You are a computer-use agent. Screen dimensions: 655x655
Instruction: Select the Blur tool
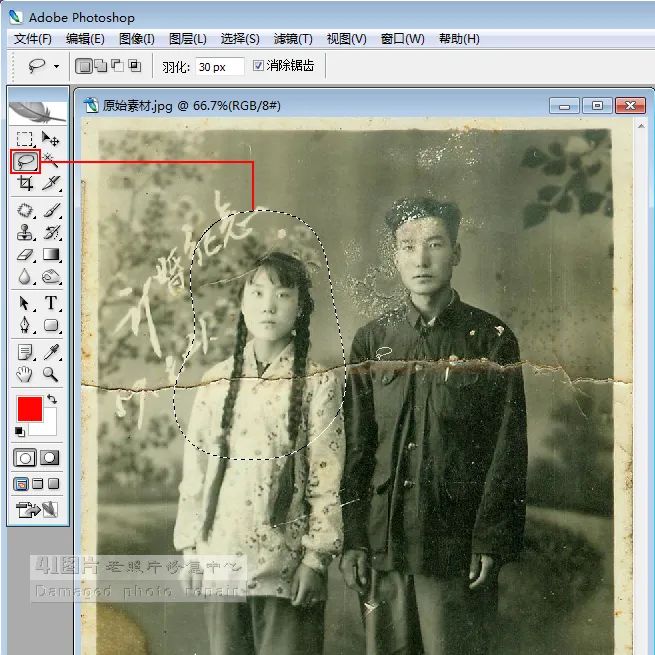coord(25,277)
